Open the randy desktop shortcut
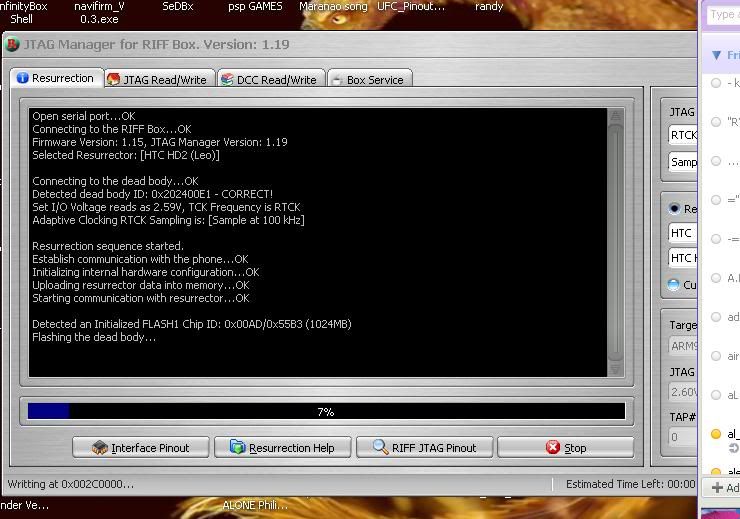This screenshot has height=519, width=740. (x=489, y=7)
